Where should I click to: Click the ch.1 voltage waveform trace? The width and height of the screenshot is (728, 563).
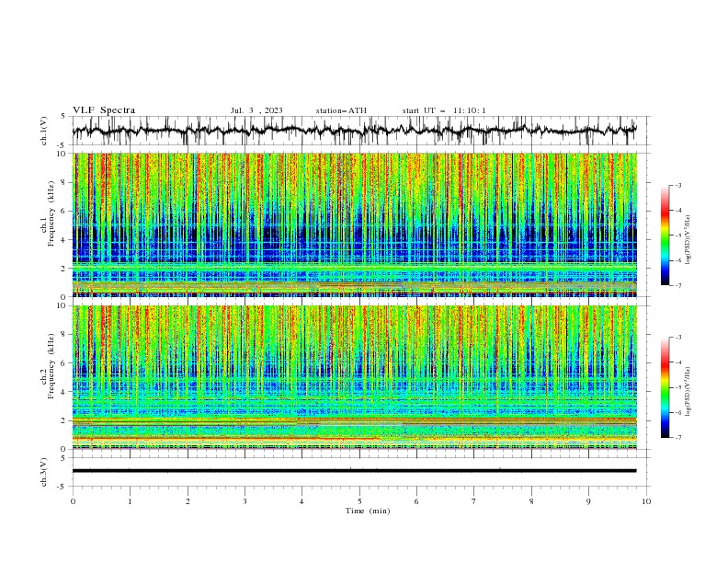pos(354,131)
